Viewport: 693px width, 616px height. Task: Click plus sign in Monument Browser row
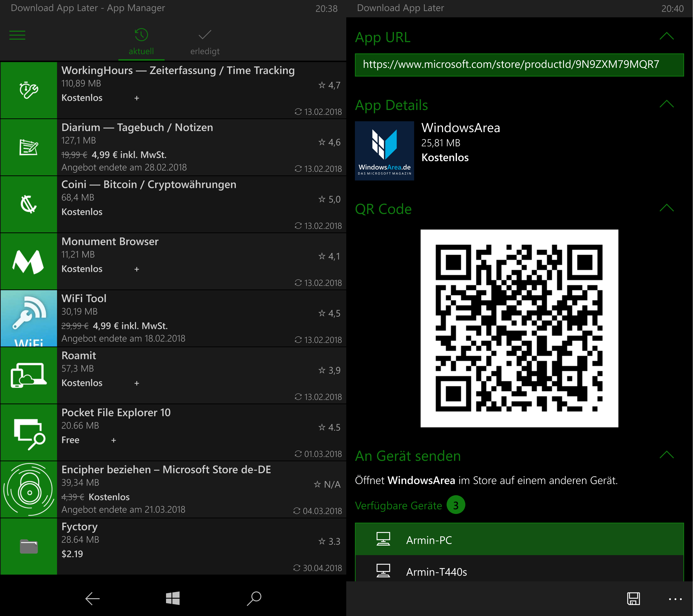tap(137, 269)
